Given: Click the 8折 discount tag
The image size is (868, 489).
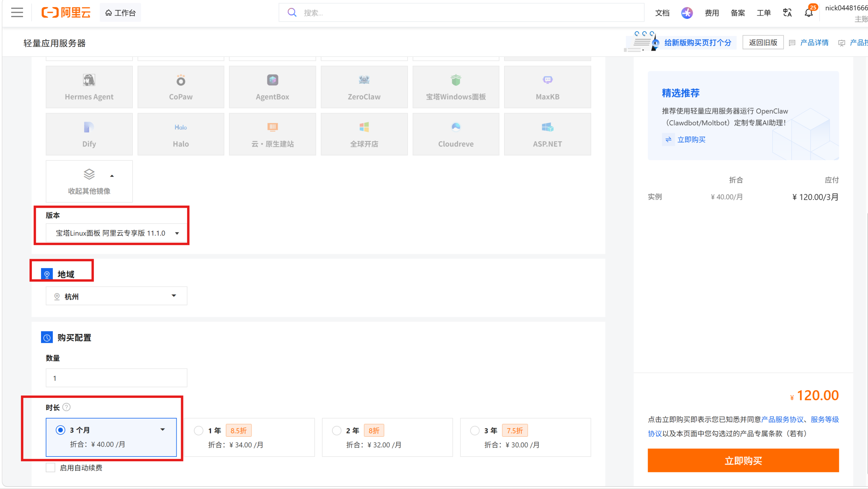Looking at the screenshot, I should (374, 430).
